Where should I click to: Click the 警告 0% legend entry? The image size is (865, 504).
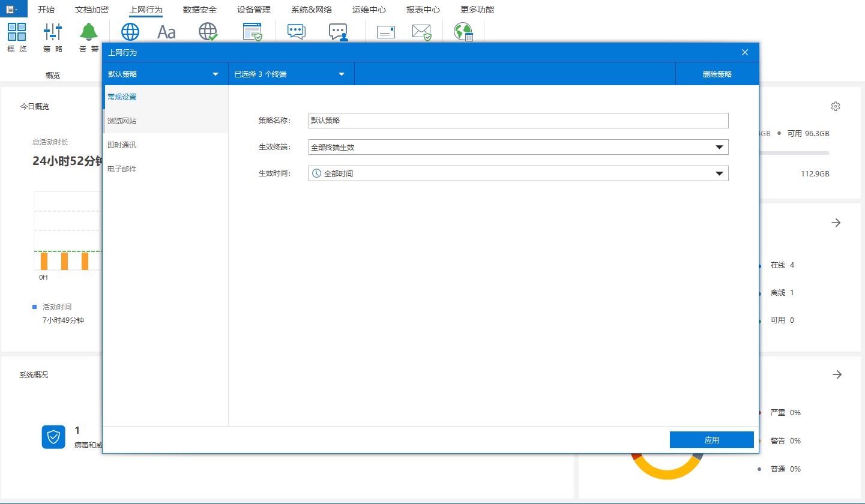pyautogui.click(x=785, y=440)
